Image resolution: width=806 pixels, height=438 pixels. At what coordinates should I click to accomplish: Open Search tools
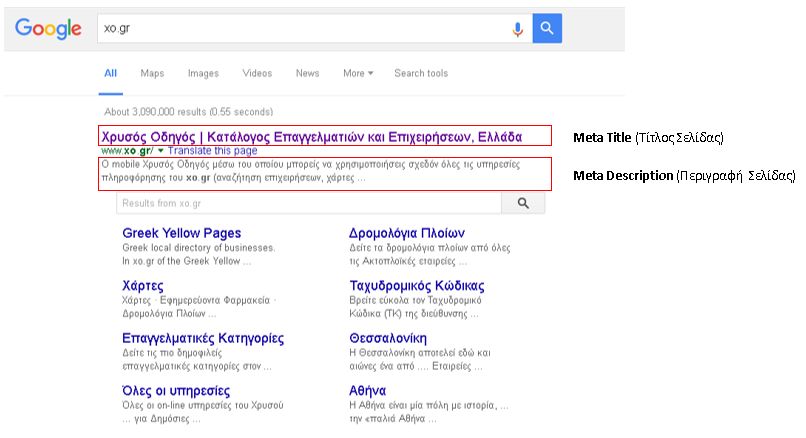coord(421,73)
